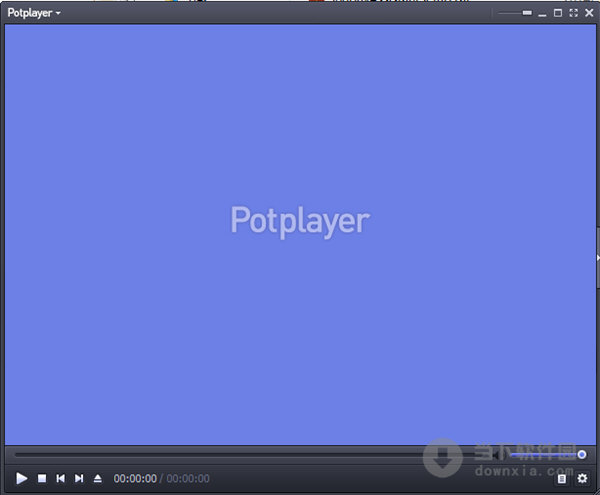600x495 pixels.
Task: Close the Potplayer window
Action: point(589,13)
